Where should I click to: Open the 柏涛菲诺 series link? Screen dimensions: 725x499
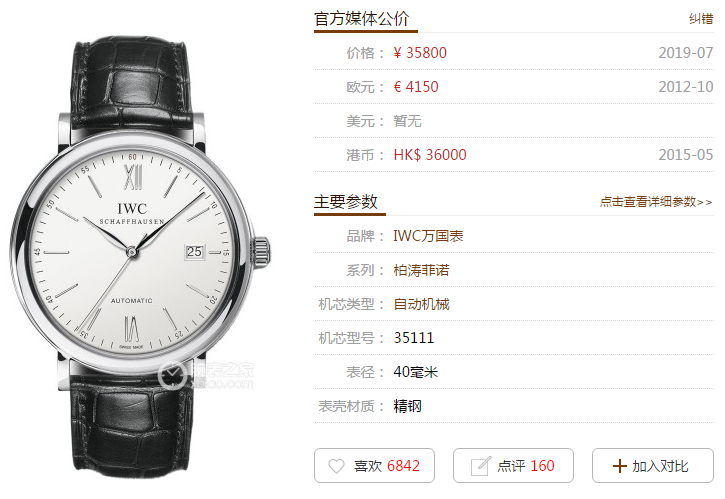pyautogui.click(x=421, y=270)
